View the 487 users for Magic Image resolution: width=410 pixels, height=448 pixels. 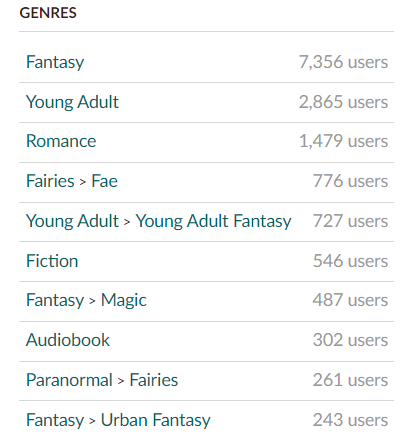pos(350,300)
